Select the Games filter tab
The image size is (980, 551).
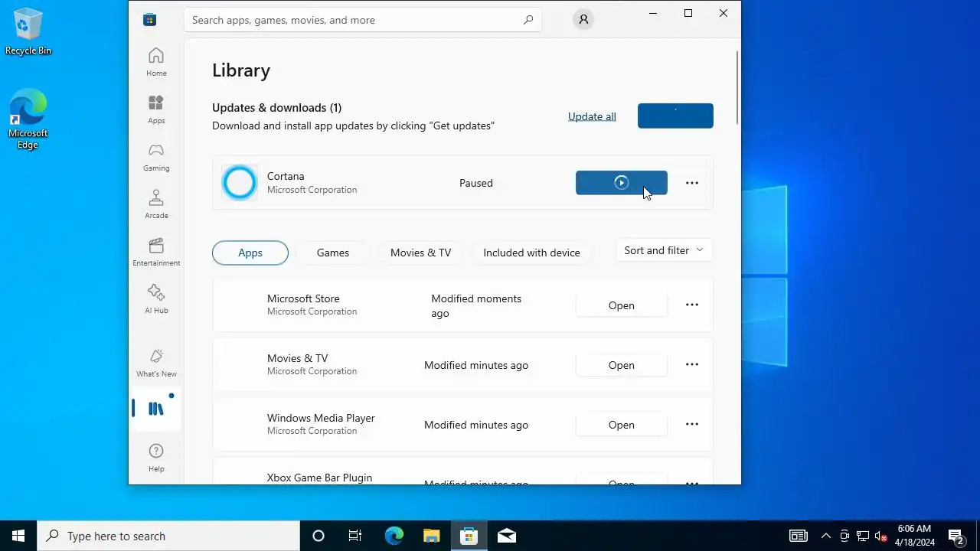[x=333, y=253]
